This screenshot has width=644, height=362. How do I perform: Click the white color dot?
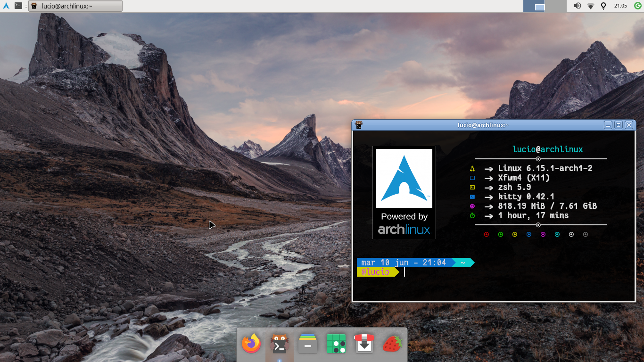pyautogui.click(x=571, y=234)
